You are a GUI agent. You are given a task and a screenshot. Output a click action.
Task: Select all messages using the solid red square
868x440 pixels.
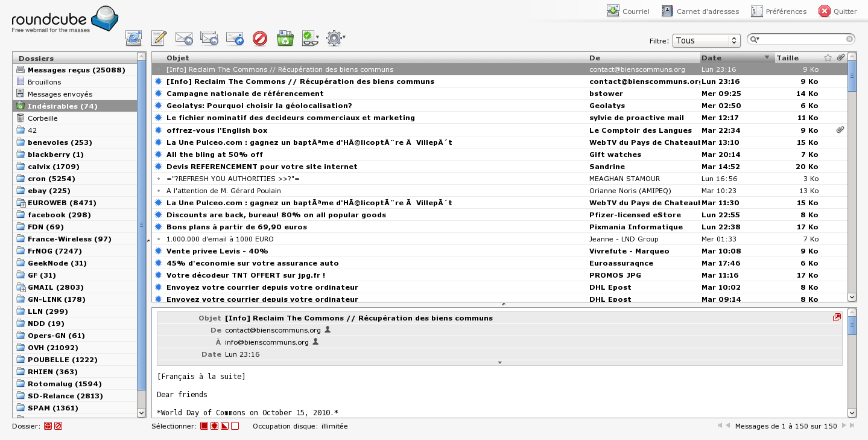tap(204, 426)
